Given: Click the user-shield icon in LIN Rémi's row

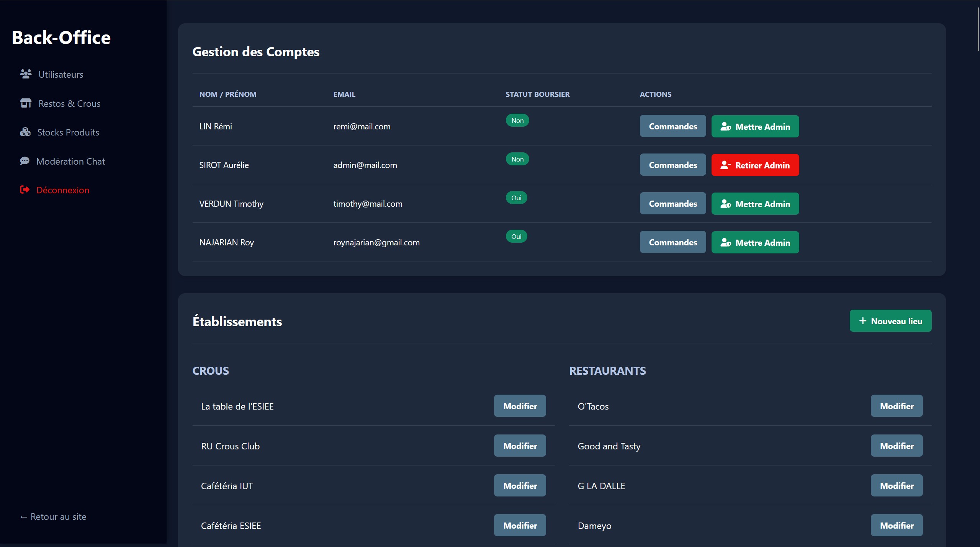Looking at the screenshot, I should 726,126.
